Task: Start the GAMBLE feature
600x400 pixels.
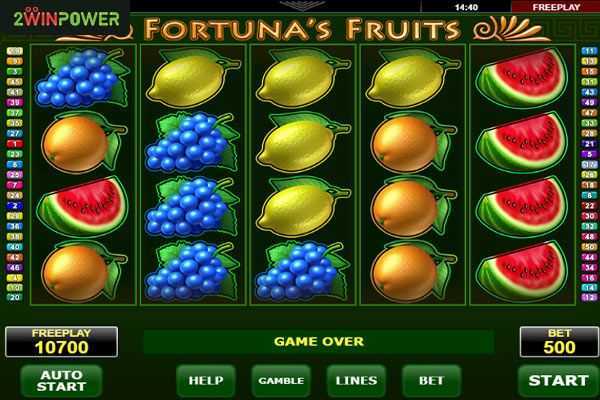Action: pyautogui.click(x=281, y=380)
